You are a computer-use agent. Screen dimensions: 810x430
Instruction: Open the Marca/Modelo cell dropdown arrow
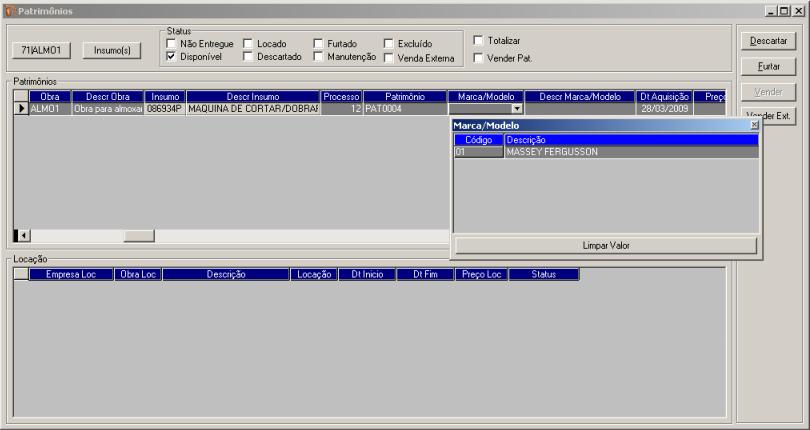point(517,108)
